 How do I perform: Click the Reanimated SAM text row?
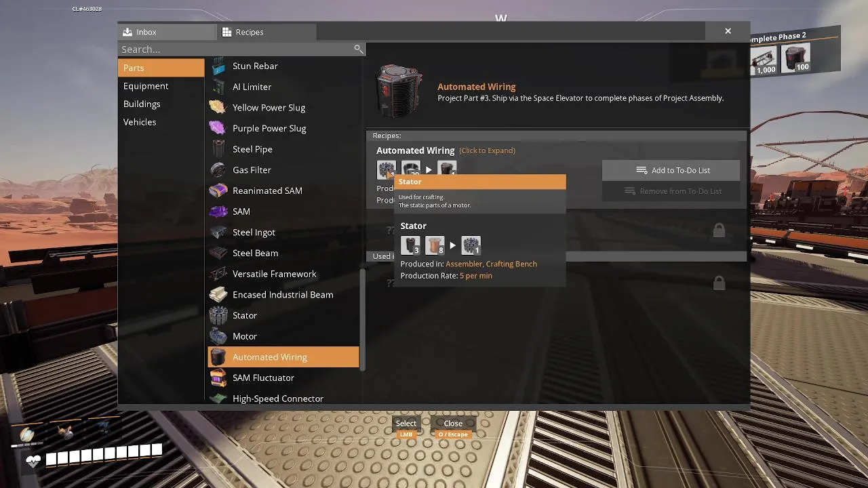point(283,190)
